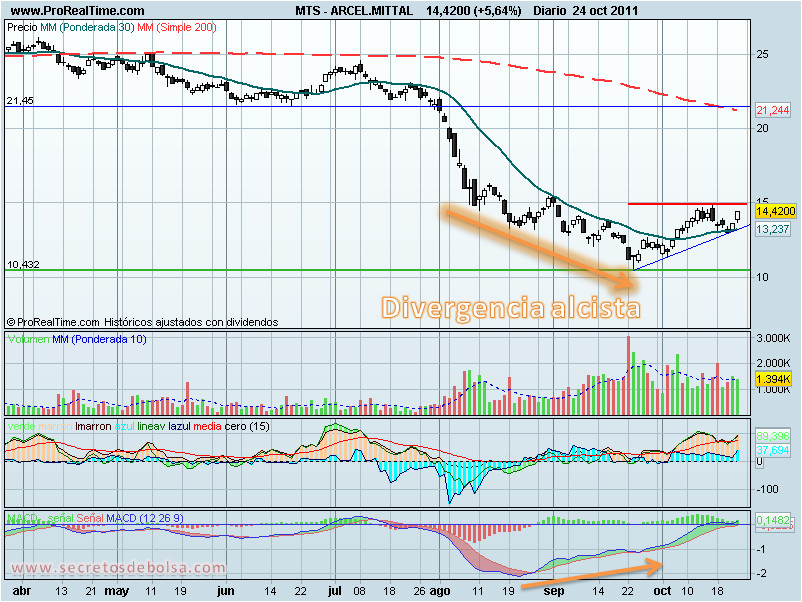Image resolution: width=802 pixels, height=602 pixels.
Task: Click the jul month label on date axis
Action: pos(335,591)
